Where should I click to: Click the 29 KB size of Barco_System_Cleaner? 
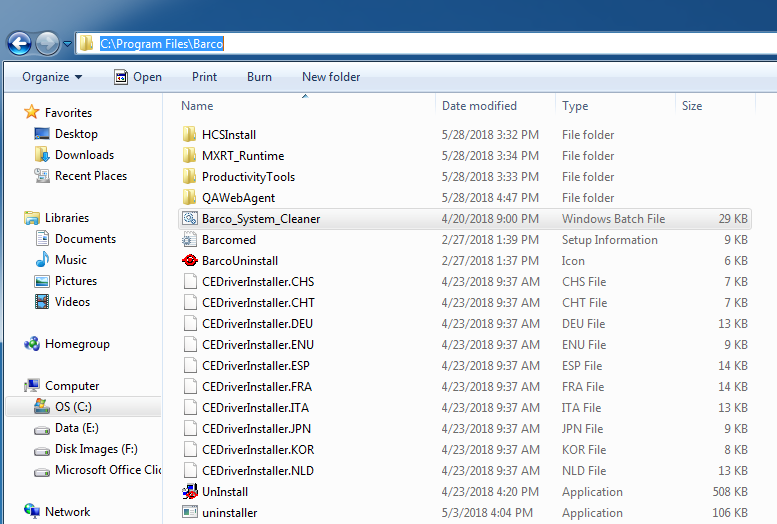click(x=733, y=219)
